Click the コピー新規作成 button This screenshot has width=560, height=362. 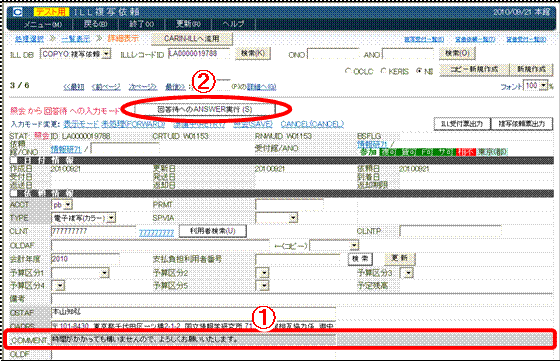[x=474, y=69]
